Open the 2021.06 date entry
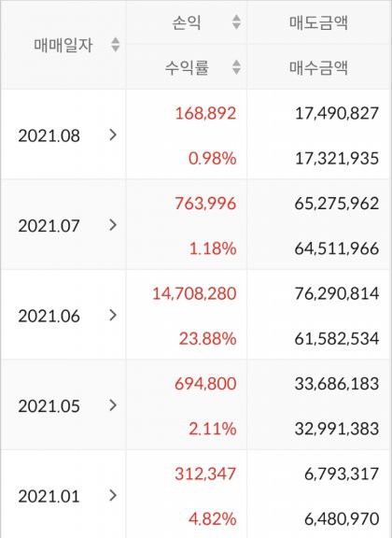Viewport: 392px width, 538px height. pyautogui.click(x=49, y=316)
